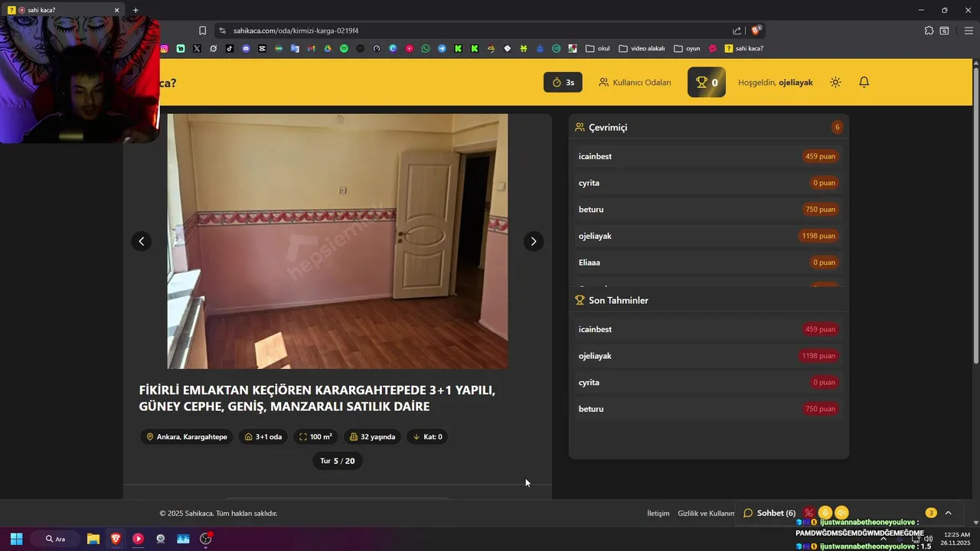The width and height of the screenshot is (980, 551).
Task: Select the 'sahi kaca?' browser tab
Action: [64, 10]
